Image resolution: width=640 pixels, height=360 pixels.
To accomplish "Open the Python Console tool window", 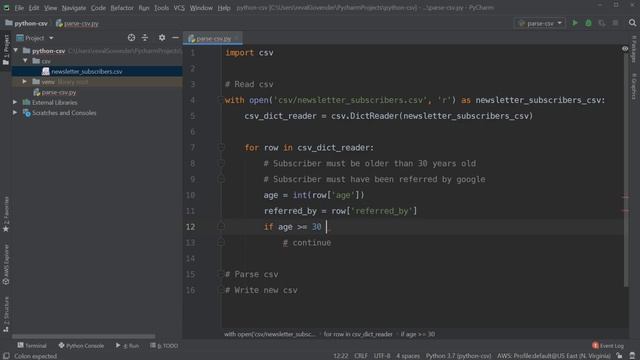I will (x=81, y=346).
